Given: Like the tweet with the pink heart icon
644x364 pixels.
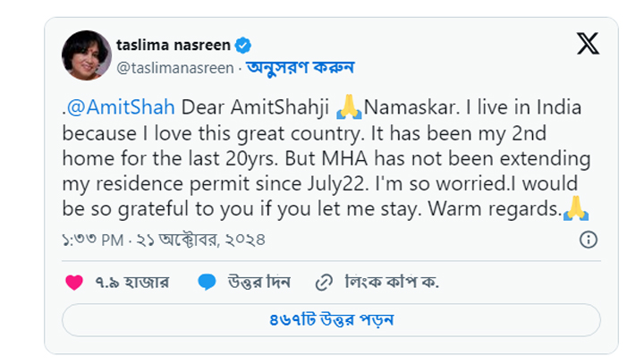Looking at the screenshot, I should click(x=74, y=283).
